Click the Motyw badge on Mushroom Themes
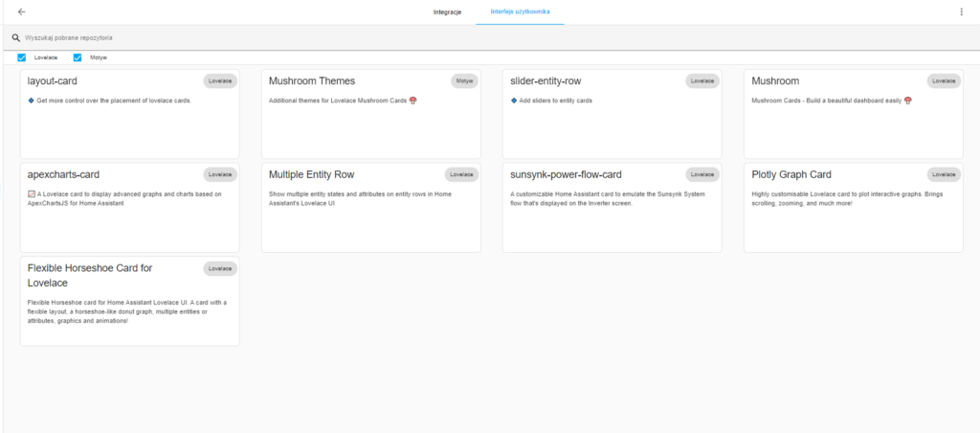 pos(464,81)
